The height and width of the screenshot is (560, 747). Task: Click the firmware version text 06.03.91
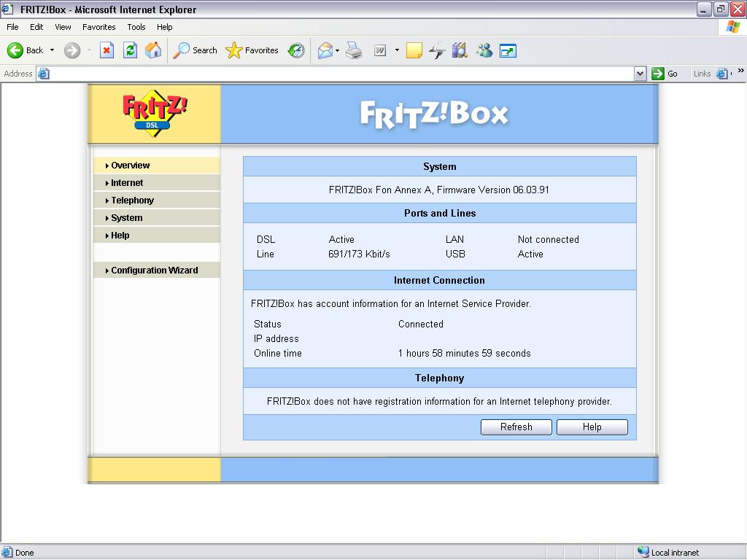tap(531, 190)
